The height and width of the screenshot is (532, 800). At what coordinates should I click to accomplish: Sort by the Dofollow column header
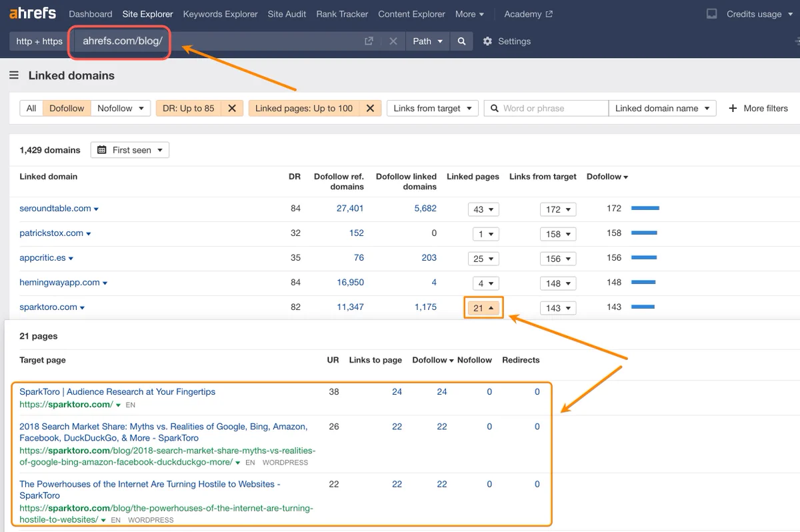click(x=607, y=177)
